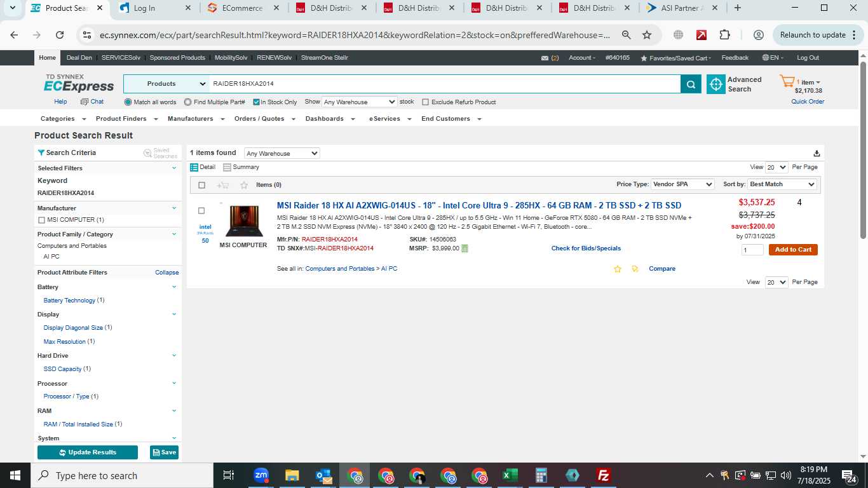Open Any Warehouse dropdown beside items found
This screenshot has width=868, height=488.
tap(281, 153)
